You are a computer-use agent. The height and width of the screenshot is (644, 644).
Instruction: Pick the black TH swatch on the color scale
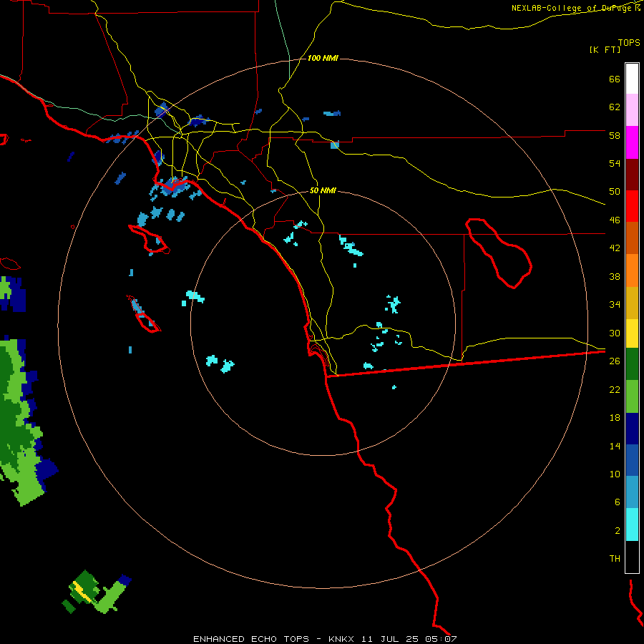632,557
